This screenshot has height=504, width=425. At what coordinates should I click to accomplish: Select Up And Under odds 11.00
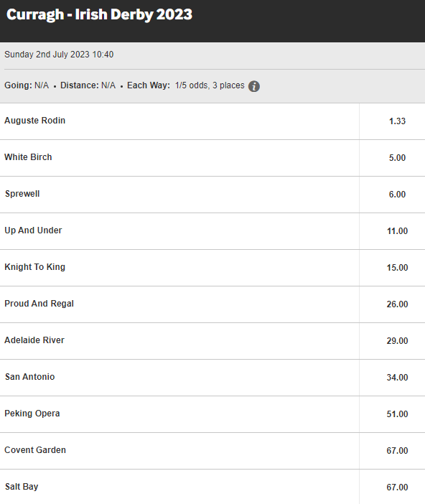[392, 231]
